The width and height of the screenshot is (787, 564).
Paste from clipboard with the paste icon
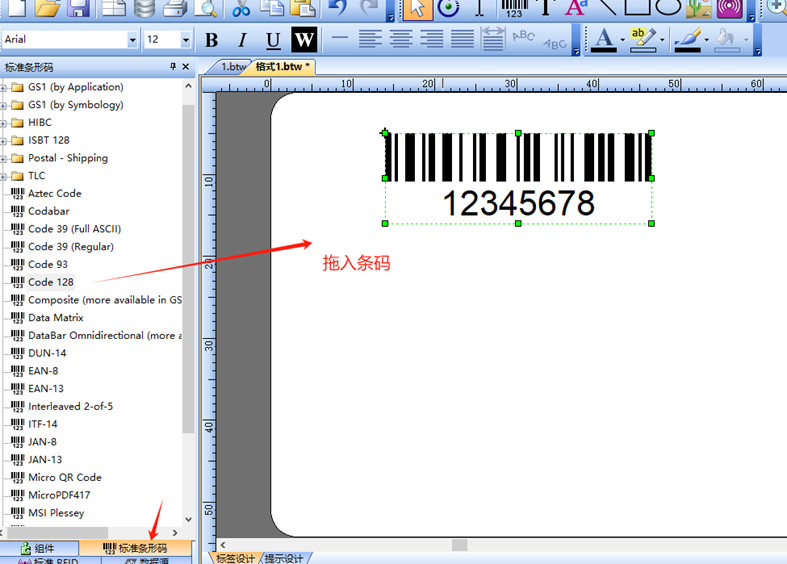pos(303,8)
